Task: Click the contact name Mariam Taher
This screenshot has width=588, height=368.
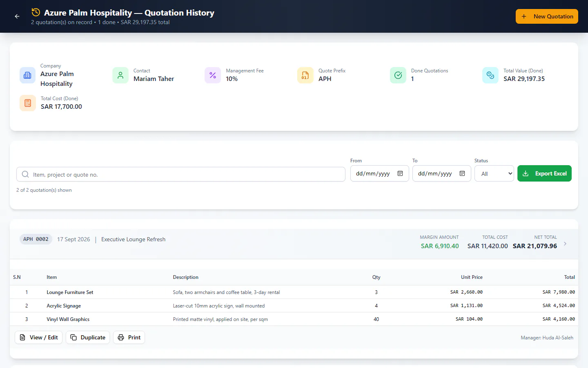Action: [154, 79]
